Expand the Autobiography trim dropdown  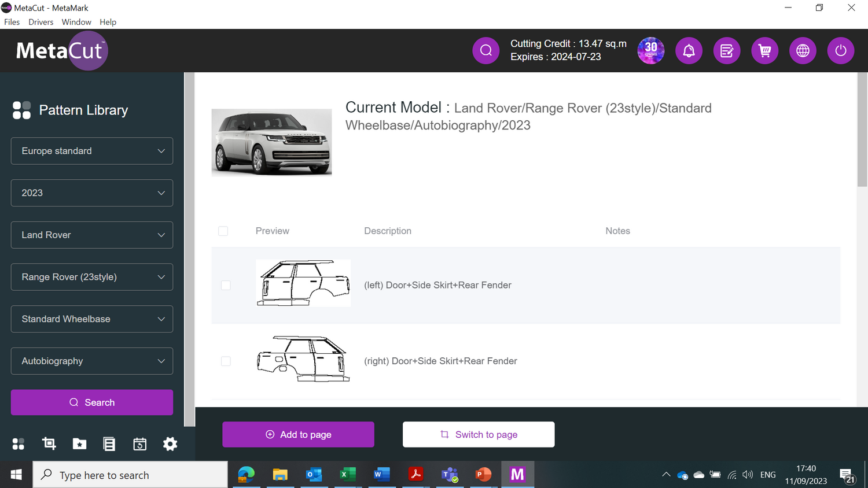92,361
